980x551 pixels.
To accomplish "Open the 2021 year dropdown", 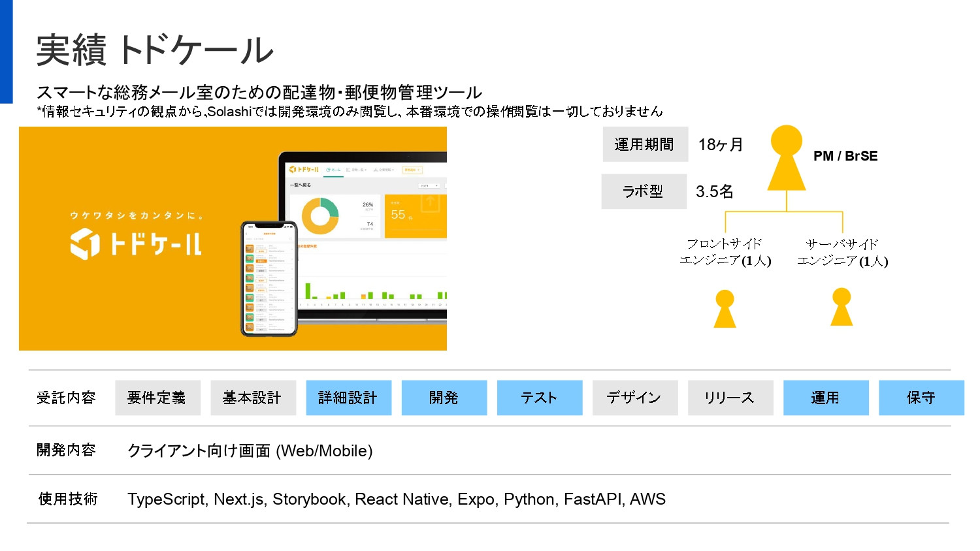I will [429, 185].
